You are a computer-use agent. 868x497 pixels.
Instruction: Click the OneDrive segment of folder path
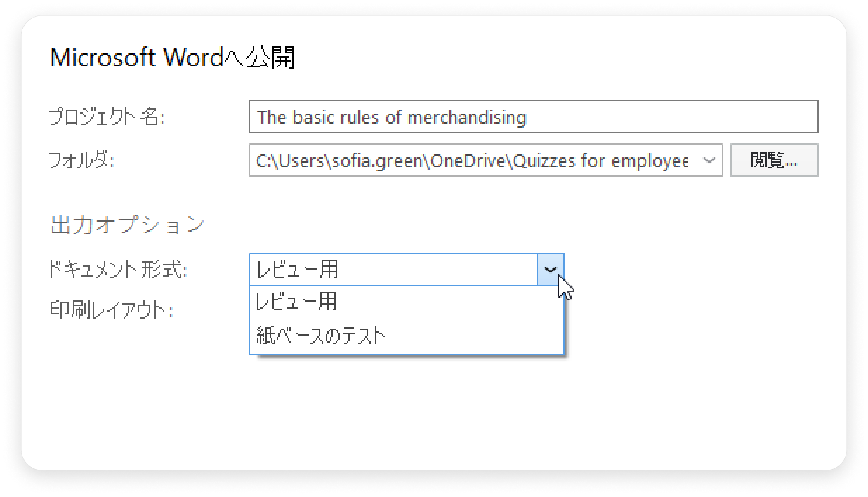click(469, 161)
